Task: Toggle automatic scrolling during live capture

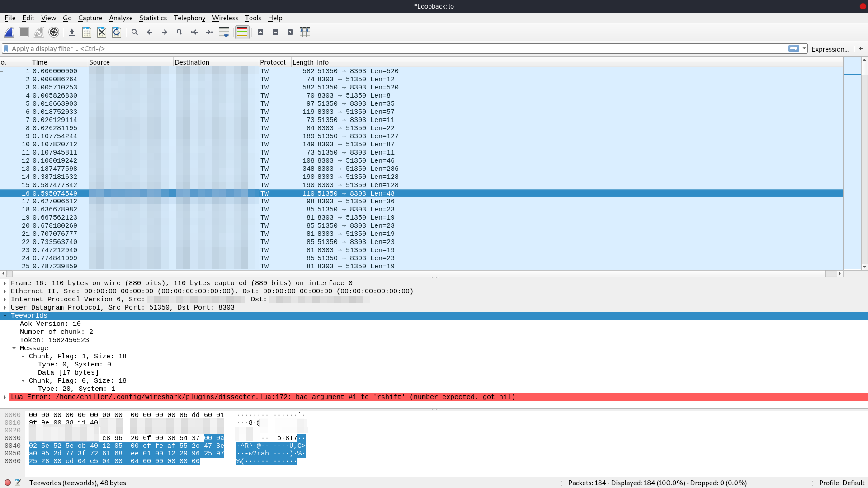Action: (x=224, y=32)
